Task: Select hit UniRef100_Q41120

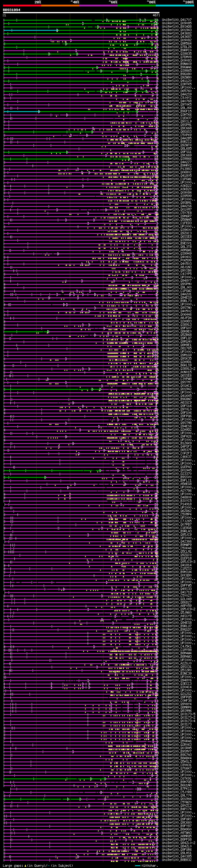Action: coord(177,81)
